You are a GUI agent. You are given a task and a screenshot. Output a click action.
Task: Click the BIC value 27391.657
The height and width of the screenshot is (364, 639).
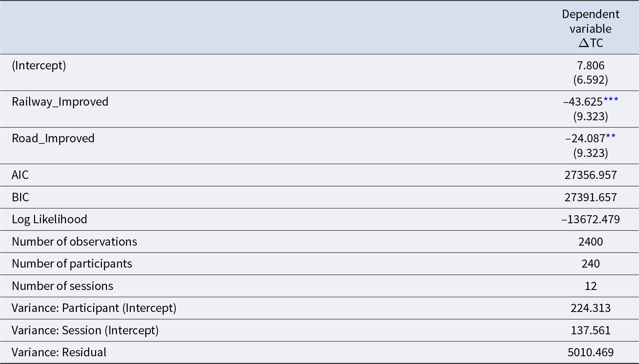point(590,197)
